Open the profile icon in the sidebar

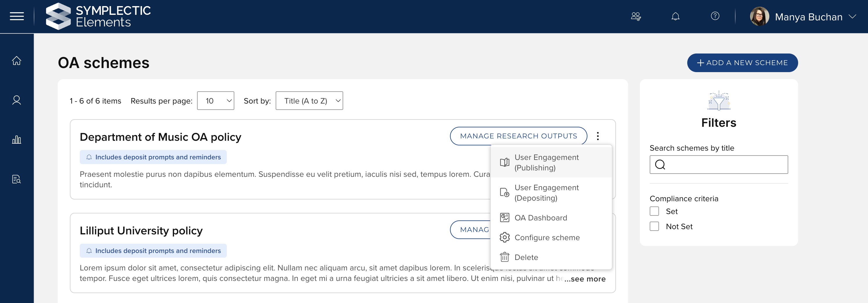pyautogui.click(x=17, y=100)
